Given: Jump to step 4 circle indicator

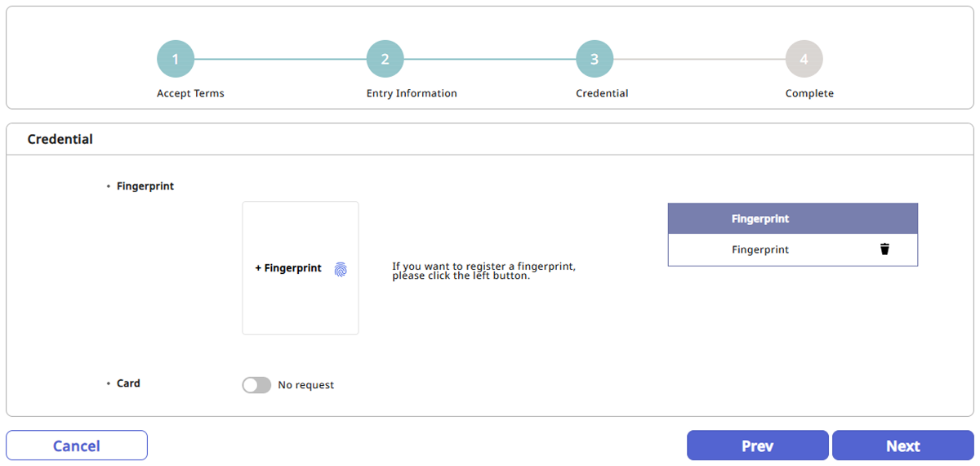Looking at the screenshot, I should point(804,59).
